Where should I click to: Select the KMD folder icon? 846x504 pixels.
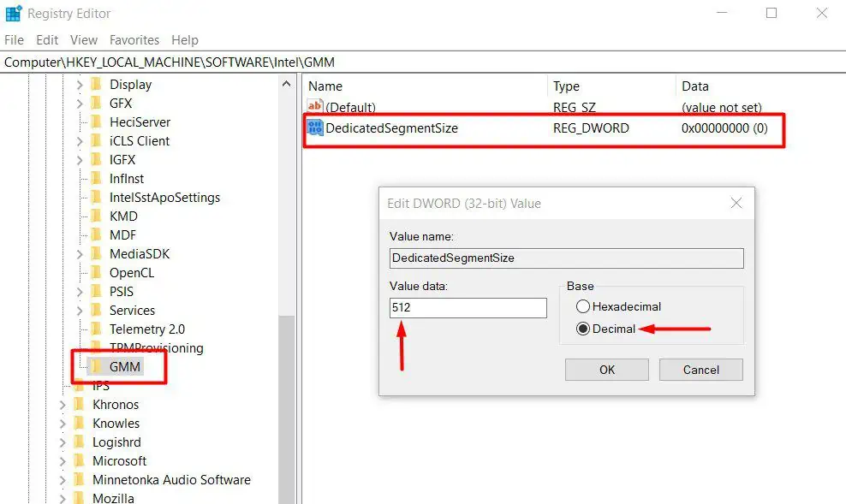coord(97,216)
